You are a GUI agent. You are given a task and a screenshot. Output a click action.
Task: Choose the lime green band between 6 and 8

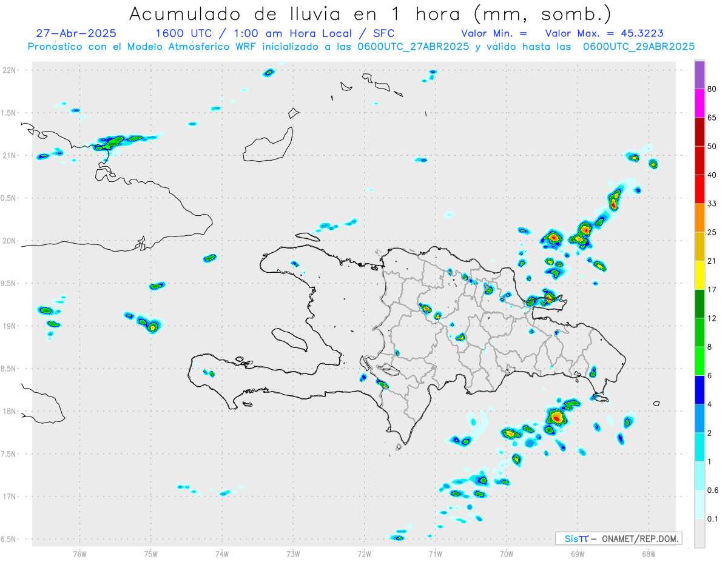(699, 360)
